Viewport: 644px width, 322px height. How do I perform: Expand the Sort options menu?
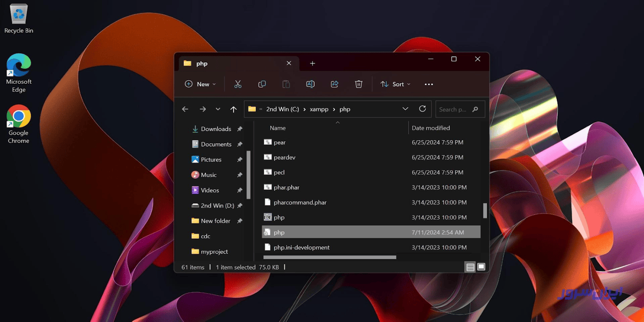[x=395, y=84]
